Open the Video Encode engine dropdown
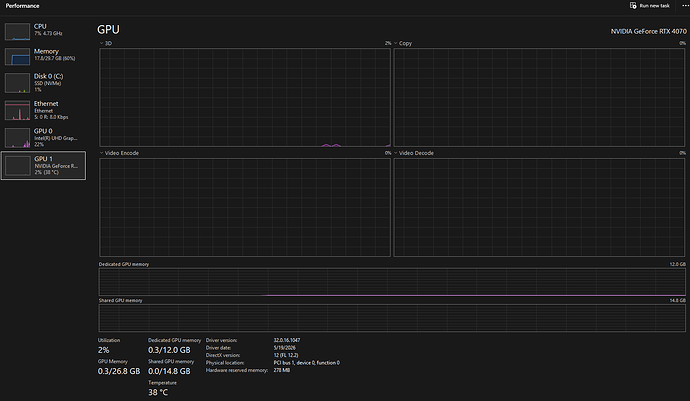 [x=102, y=153]
